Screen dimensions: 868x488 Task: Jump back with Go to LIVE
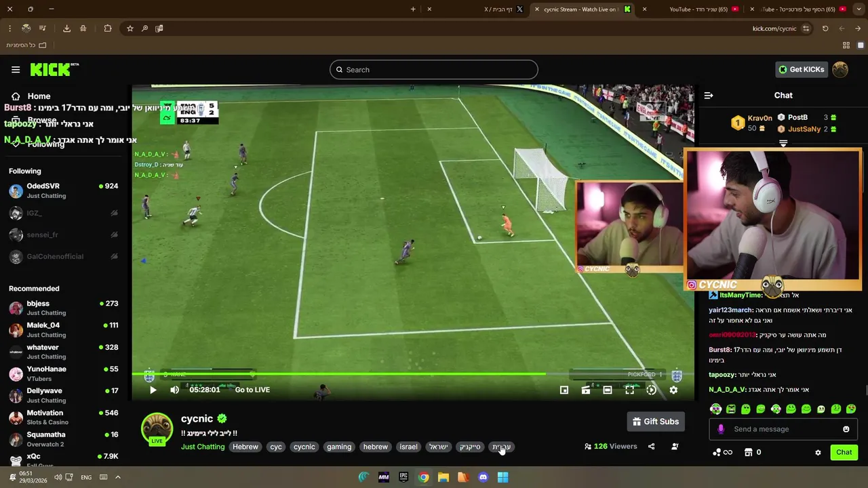click(252, 390)
